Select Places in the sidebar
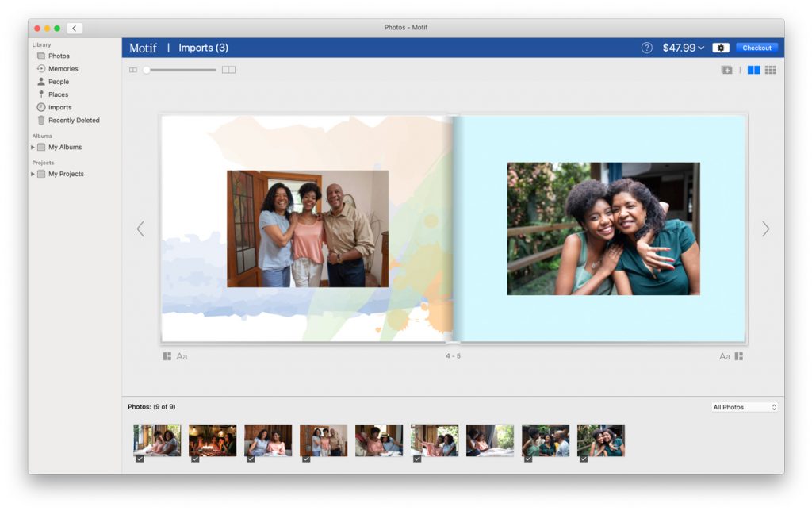Screen dimensions: 812x511 (59, 94)
